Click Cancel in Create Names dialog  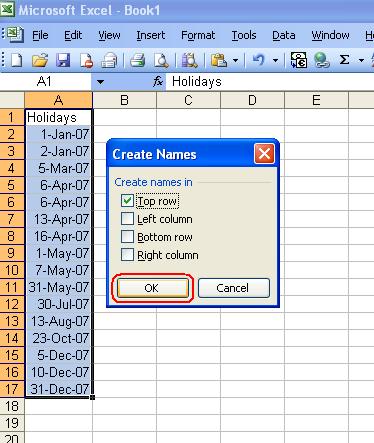[234, 288]
